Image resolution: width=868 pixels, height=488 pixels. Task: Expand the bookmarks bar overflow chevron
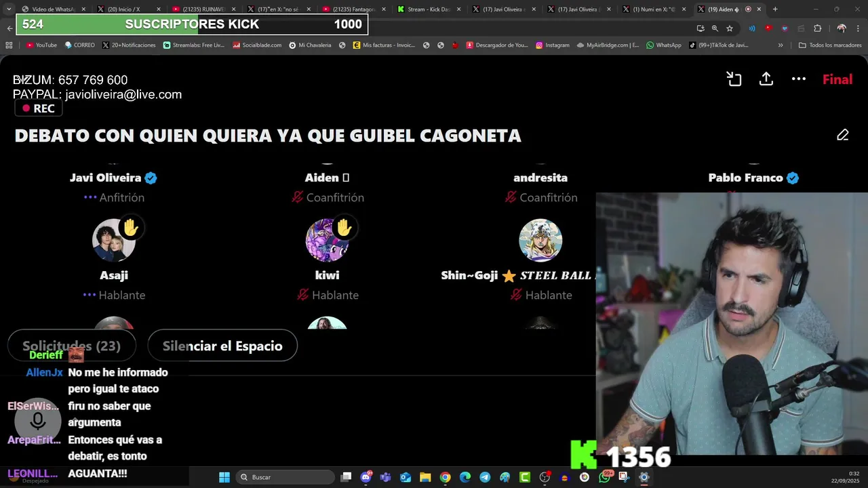point(781,45)
